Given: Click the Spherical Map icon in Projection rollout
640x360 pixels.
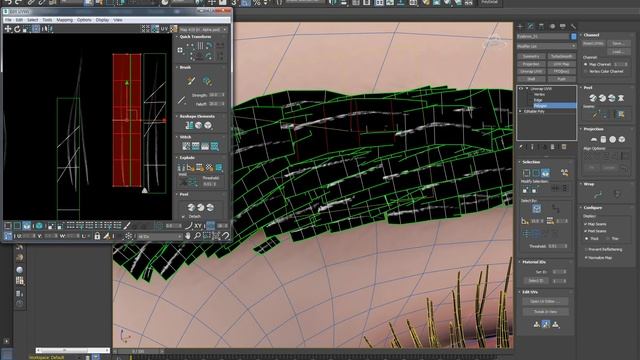Looking at the screenshot, I should point(612,140).
